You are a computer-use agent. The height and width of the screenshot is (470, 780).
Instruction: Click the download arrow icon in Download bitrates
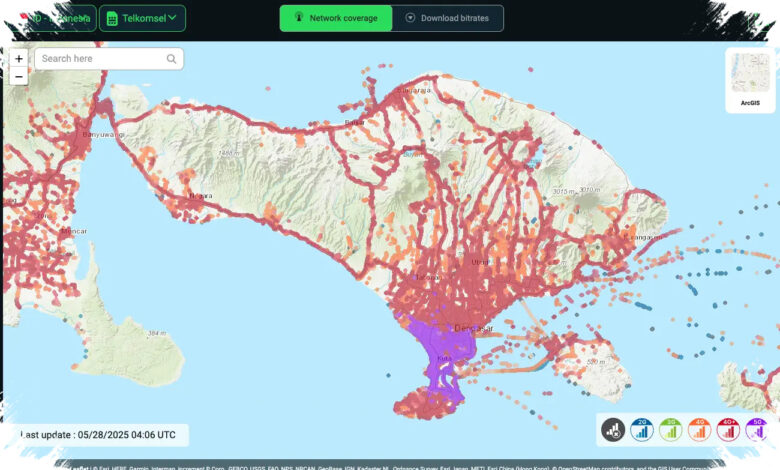[x=410, y=18]
